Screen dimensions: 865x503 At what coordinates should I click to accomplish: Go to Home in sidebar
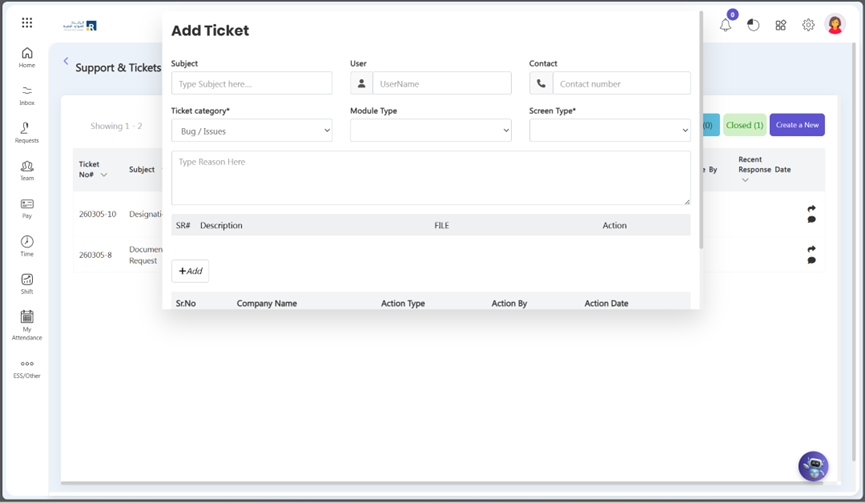click(27, 58)
